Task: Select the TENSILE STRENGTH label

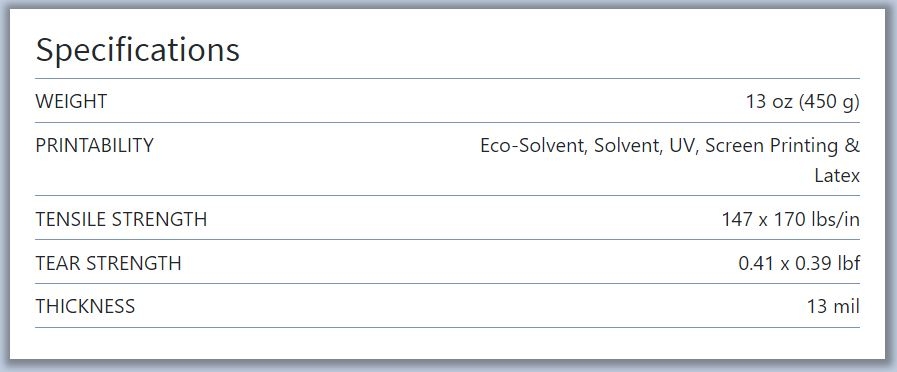Action: tap(121, 219)
